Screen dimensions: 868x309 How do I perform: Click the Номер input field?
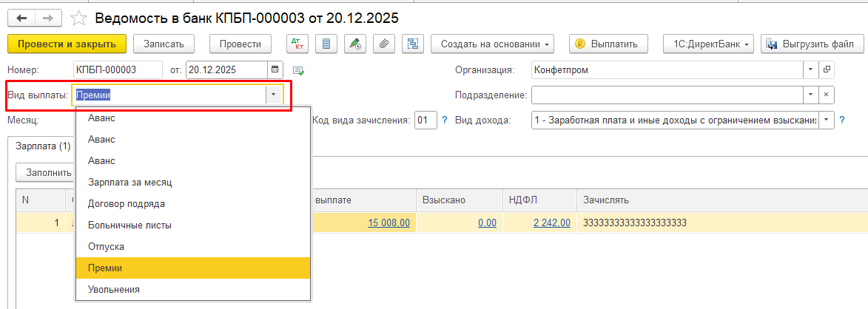coord(117,70)
